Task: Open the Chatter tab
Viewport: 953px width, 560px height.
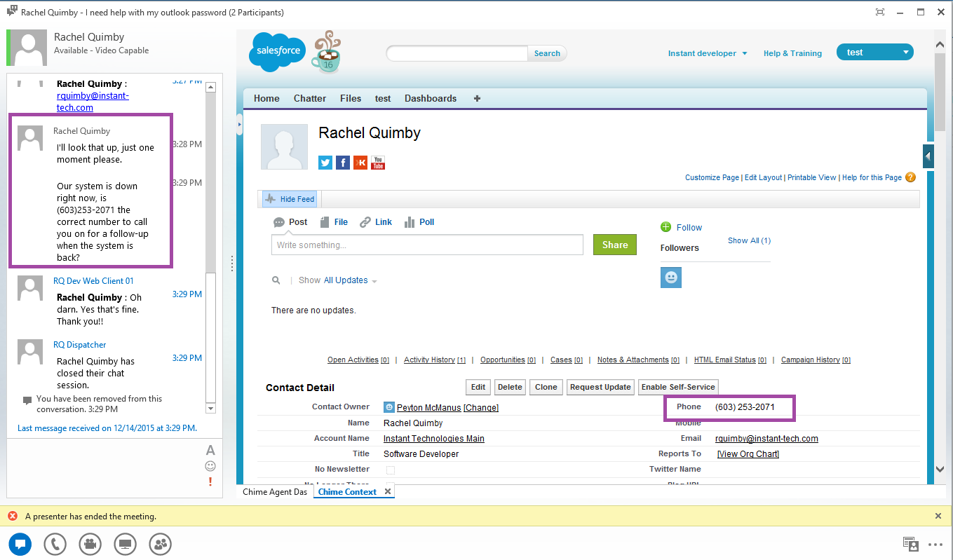Action: pyautogui.click(x=310, y=98)
